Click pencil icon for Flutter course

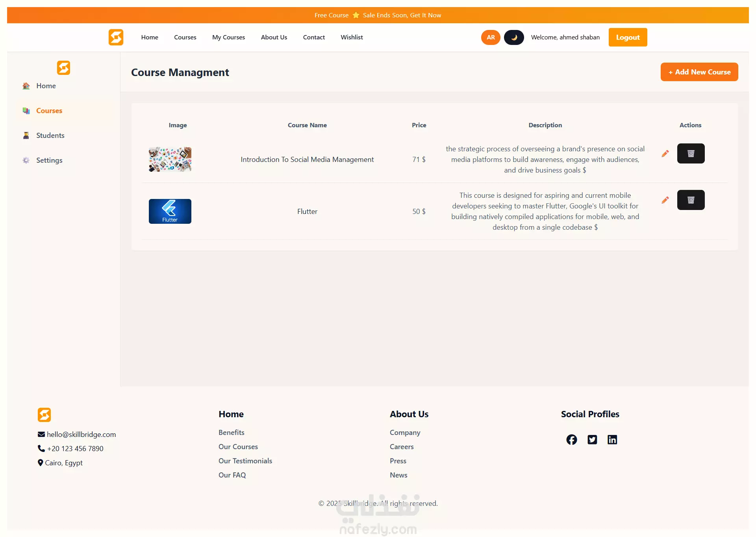665,200
